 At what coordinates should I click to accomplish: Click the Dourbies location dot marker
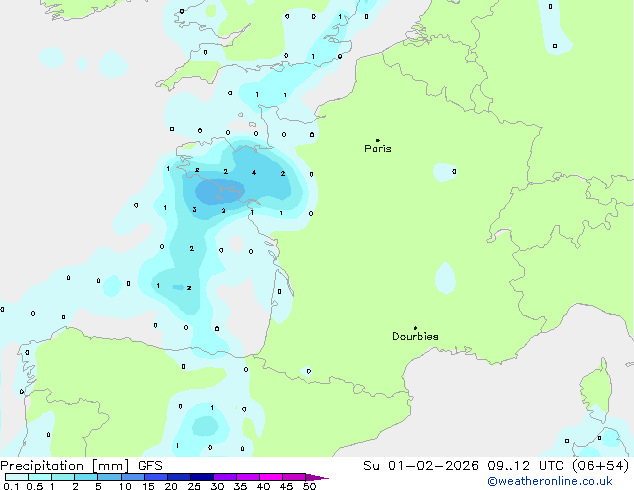point(415,328)
